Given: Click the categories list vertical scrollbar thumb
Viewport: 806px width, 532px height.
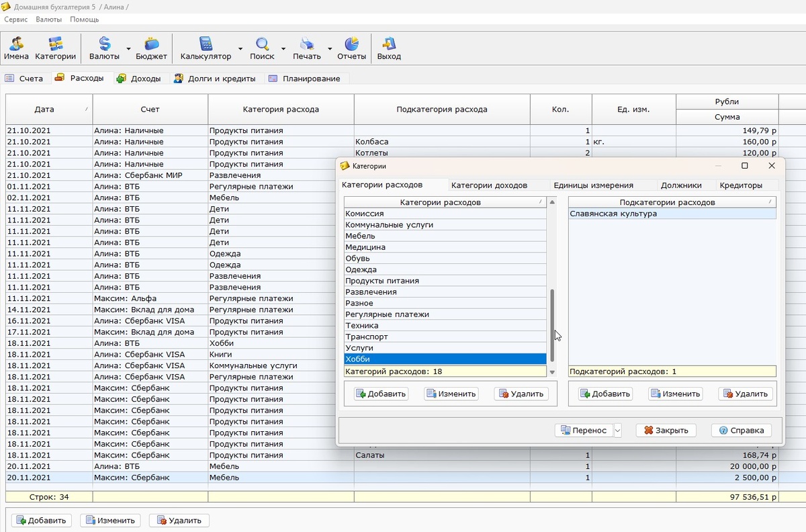Looking at the screenshot, I should pyautogui.click(x=552, y=325).
